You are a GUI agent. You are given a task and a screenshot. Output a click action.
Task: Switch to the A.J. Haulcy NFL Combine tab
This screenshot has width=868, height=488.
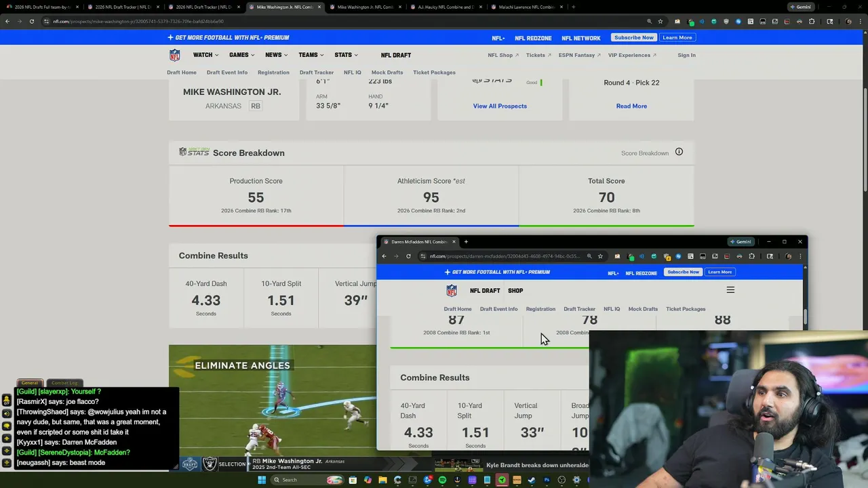pyautogui.click(x=445, y=7)
